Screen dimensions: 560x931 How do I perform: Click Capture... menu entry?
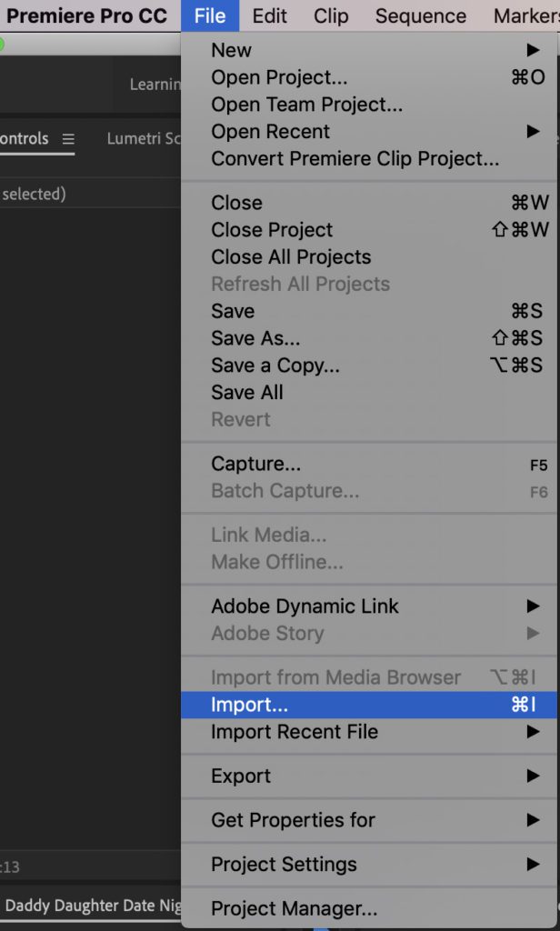[x=369, y=464]
